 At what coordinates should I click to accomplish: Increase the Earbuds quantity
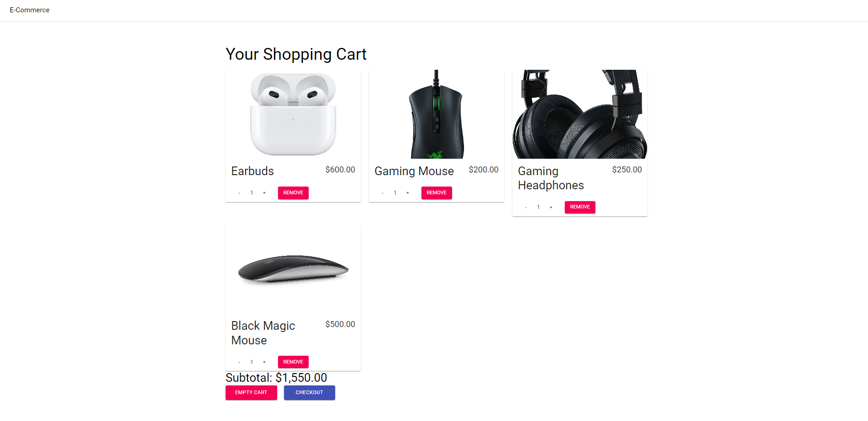(264, 192)
